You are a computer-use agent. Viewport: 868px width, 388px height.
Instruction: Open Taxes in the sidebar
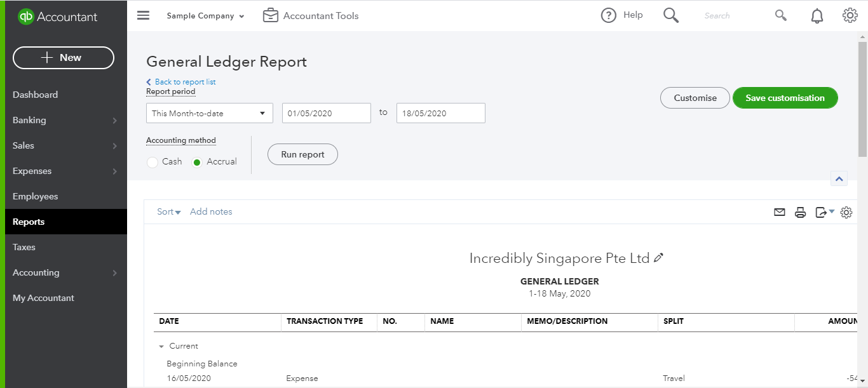click(24, 247)
